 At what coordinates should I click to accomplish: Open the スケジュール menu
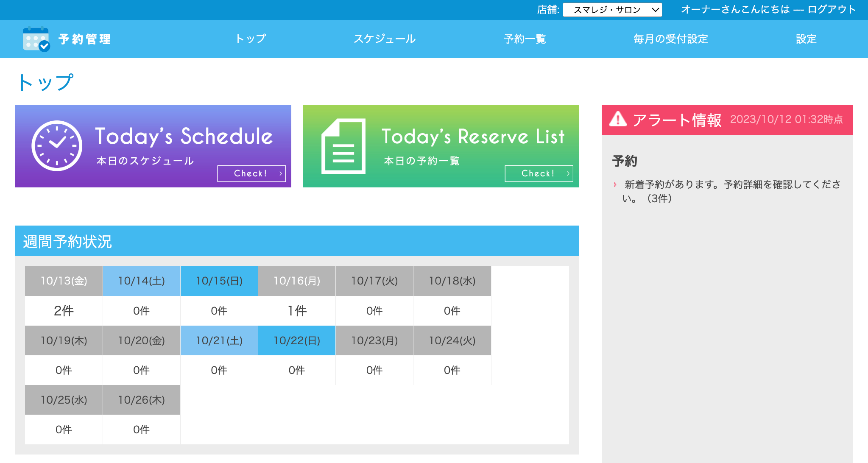point(385,39)
